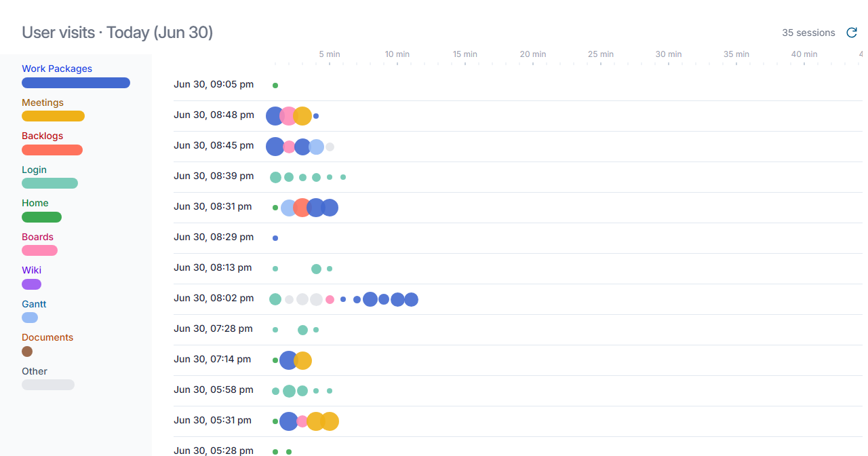
Task: Click the pink Boards legend bar
Action: click(x=39, y=250)
